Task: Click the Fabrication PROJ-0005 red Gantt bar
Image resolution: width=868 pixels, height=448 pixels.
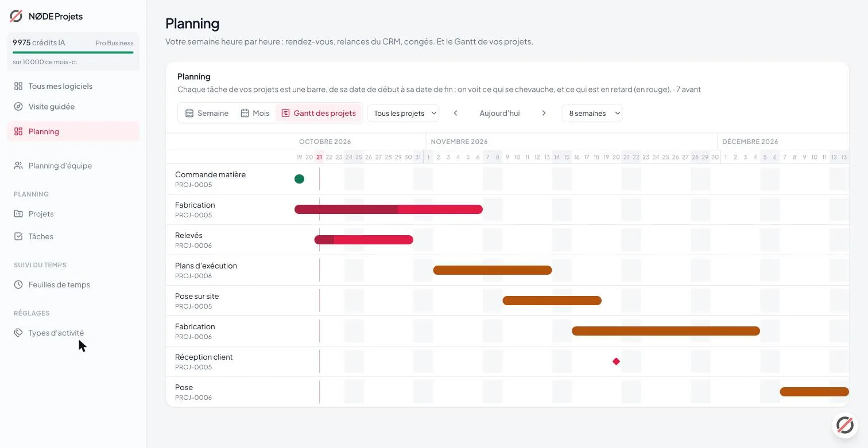Action: 389,209
